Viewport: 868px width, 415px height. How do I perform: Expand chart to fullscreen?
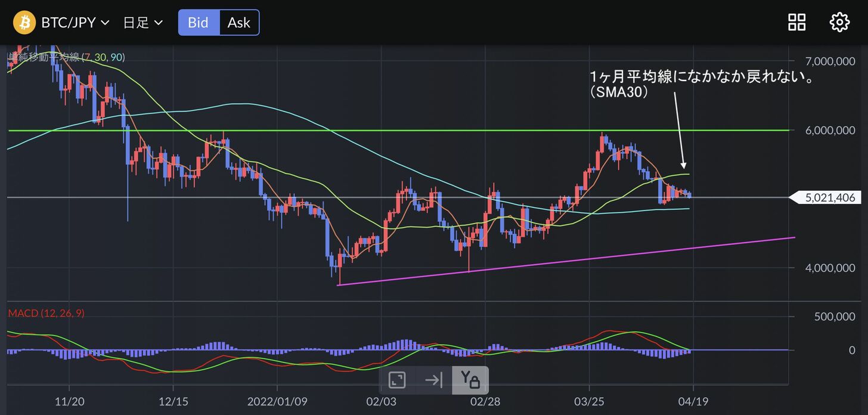(397, 380)
